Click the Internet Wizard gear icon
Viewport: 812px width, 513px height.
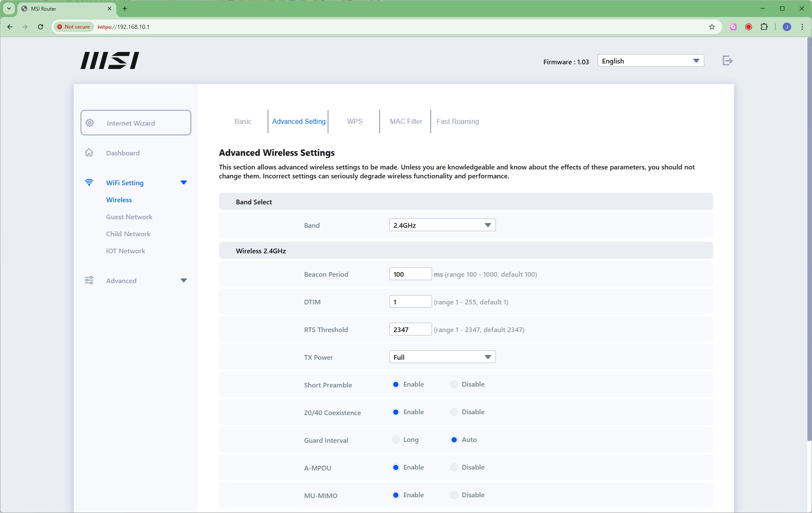90,123
